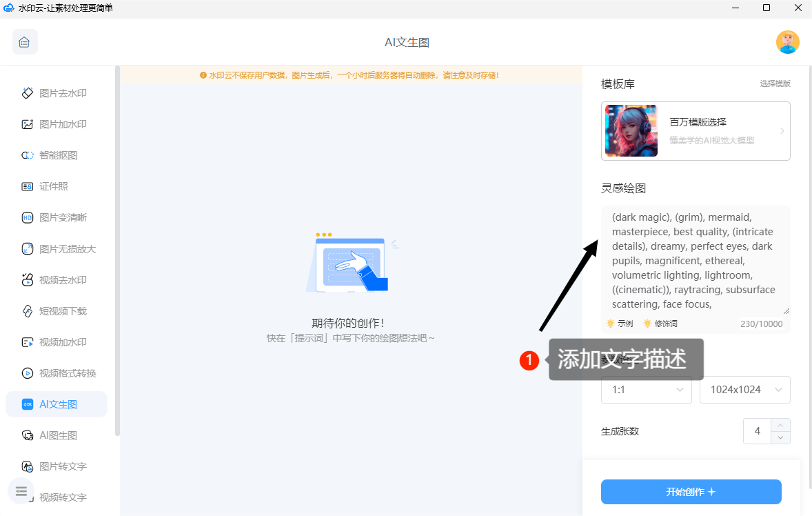The image size is (812, 516).
Task: Go to the AI图生图 menu item
Action: (58, 435)
